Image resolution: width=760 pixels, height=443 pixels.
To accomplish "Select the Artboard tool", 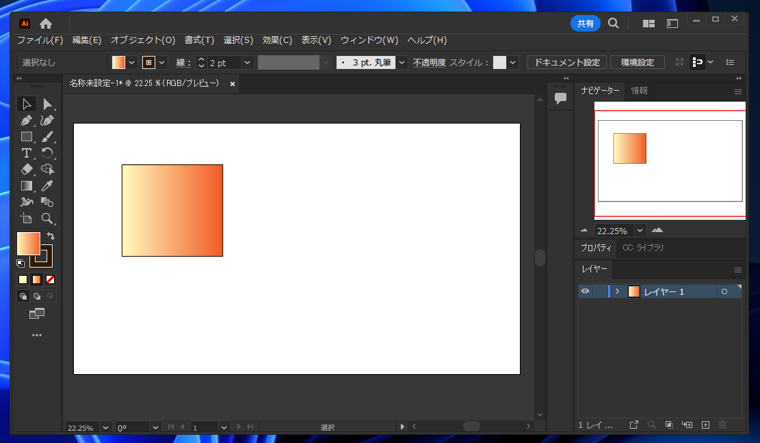I will point(26,219).
